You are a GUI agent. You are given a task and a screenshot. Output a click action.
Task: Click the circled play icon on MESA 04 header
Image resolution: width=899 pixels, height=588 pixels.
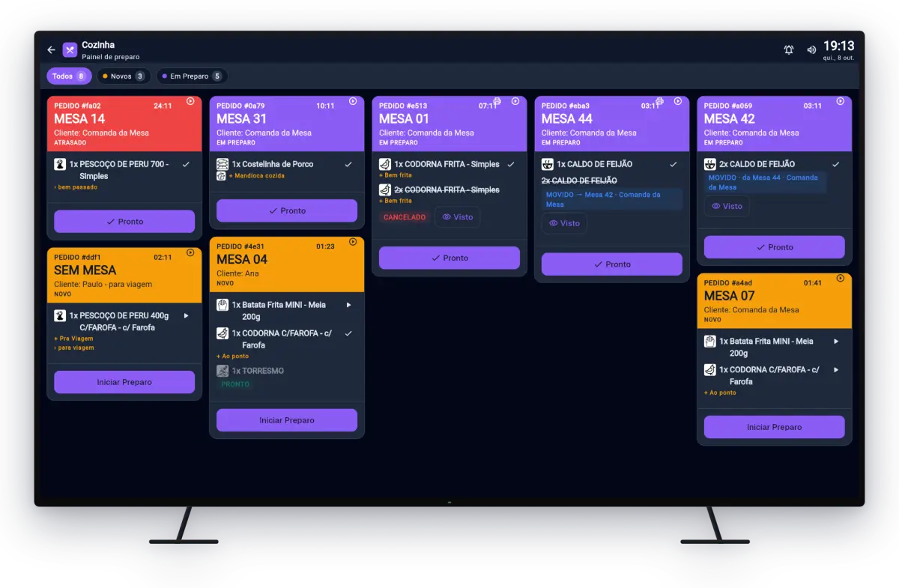coord(353,242)
